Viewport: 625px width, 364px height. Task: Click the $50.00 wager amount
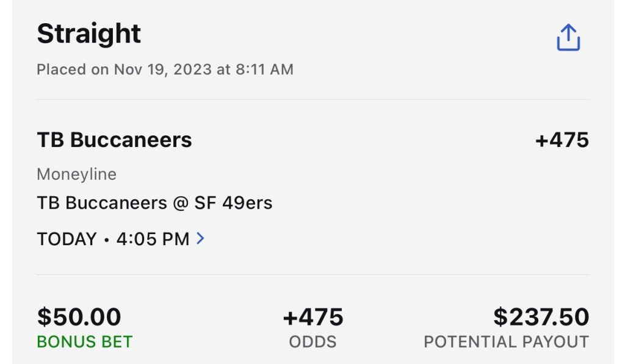coord(79,317)
